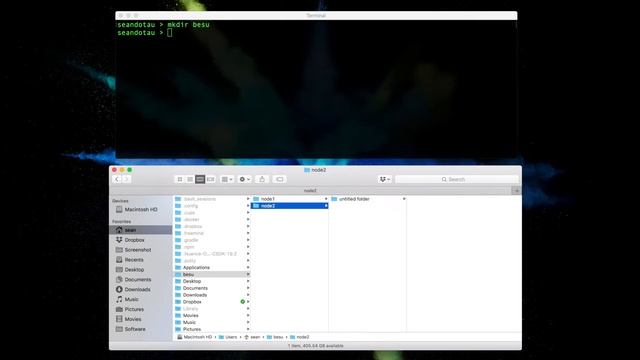Click the Terminal command prompt line

(145, 33)
